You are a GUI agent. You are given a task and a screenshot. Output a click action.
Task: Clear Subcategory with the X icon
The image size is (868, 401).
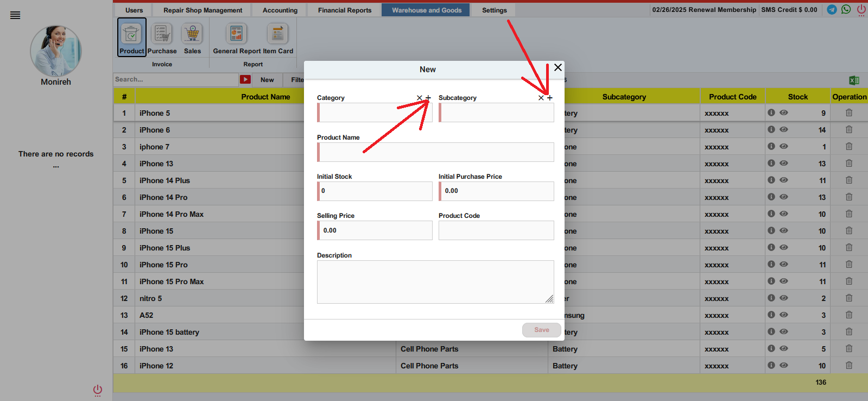541,98
